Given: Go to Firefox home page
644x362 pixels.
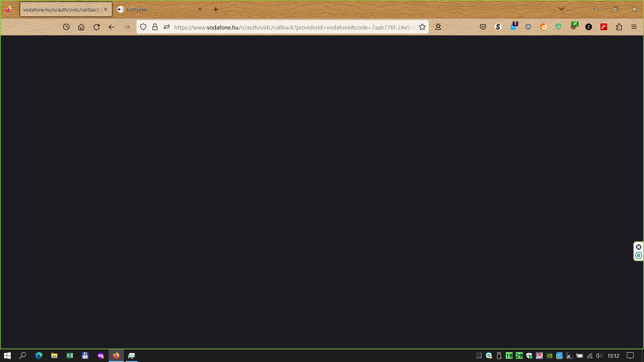Looking at the screenshot, I should pos(81,27).
